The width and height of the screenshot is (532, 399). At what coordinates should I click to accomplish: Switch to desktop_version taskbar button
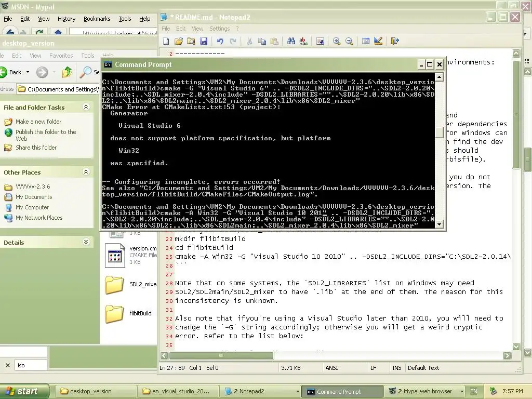pos(96,391)
